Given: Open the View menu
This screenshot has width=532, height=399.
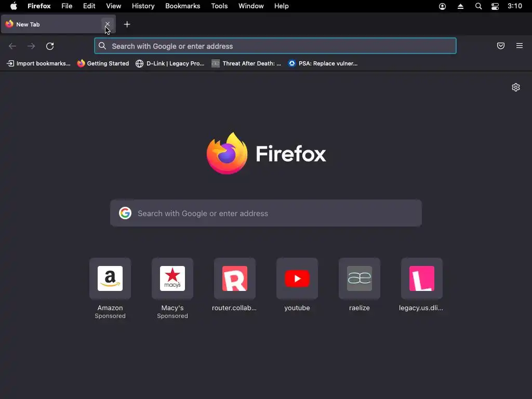Looking at the screenshot, I should coord(114,6).
